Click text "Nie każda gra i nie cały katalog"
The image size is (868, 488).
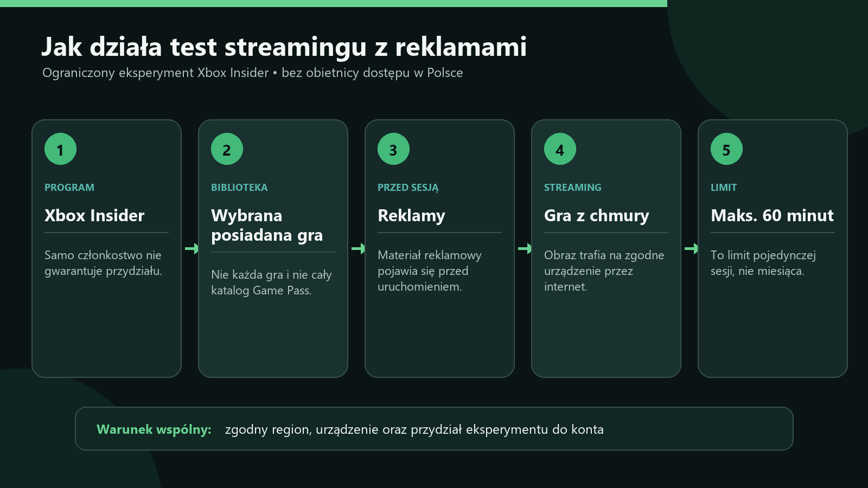[x=271, y=282]
